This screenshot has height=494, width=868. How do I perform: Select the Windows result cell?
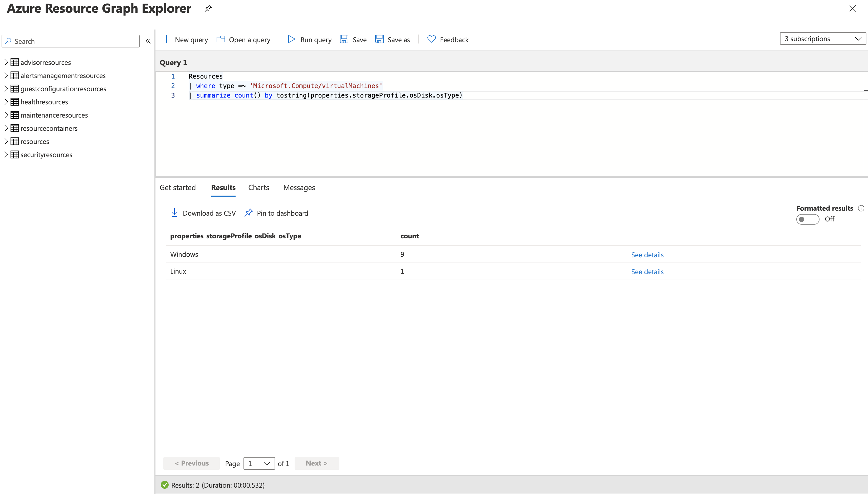pos(184,254)
